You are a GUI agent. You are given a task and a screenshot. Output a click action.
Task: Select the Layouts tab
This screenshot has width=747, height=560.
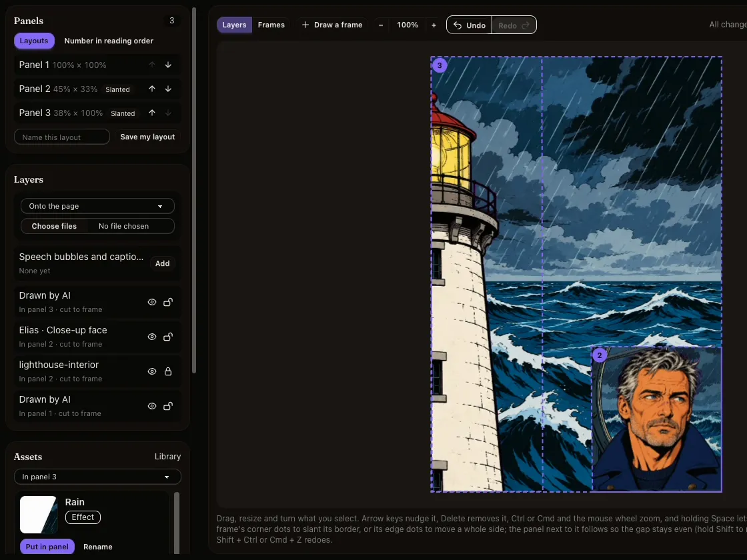click(34, 41)
